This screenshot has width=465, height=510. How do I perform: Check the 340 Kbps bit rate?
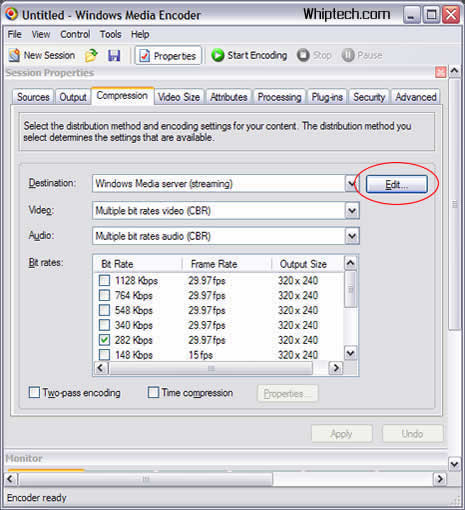pyautogui.click(x=104, y=325)
